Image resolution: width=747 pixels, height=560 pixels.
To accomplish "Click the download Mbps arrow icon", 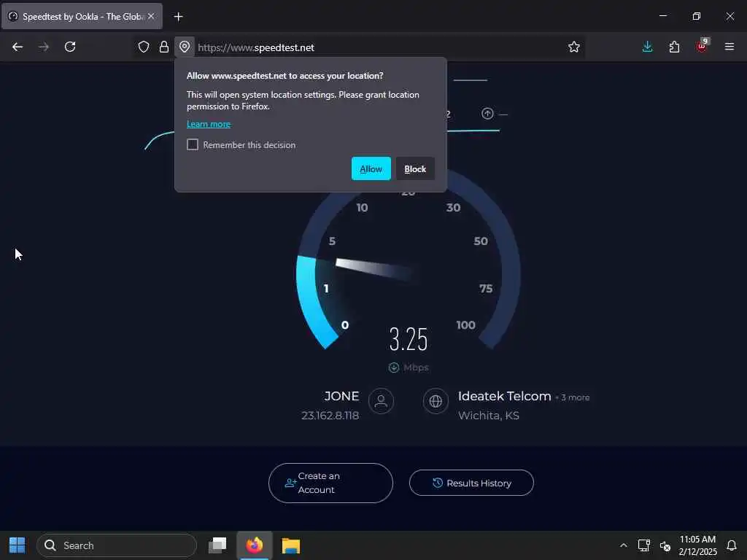I will 393,367.
